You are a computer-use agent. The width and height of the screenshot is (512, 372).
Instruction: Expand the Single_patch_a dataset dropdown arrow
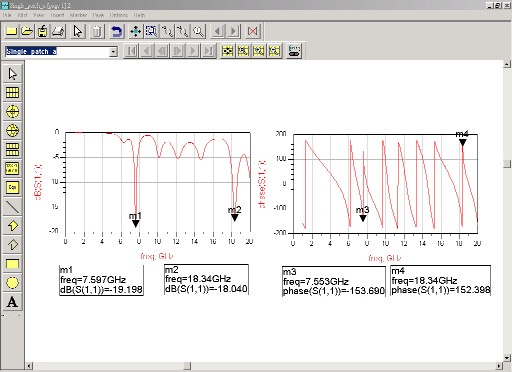click(113, 52)
